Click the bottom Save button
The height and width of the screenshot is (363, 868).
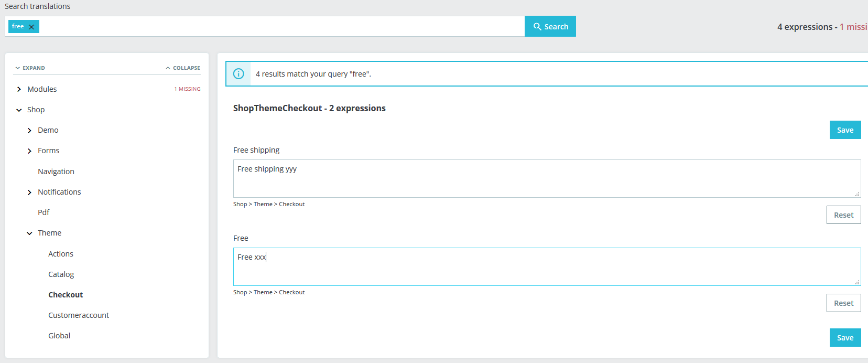click(845, 338)
